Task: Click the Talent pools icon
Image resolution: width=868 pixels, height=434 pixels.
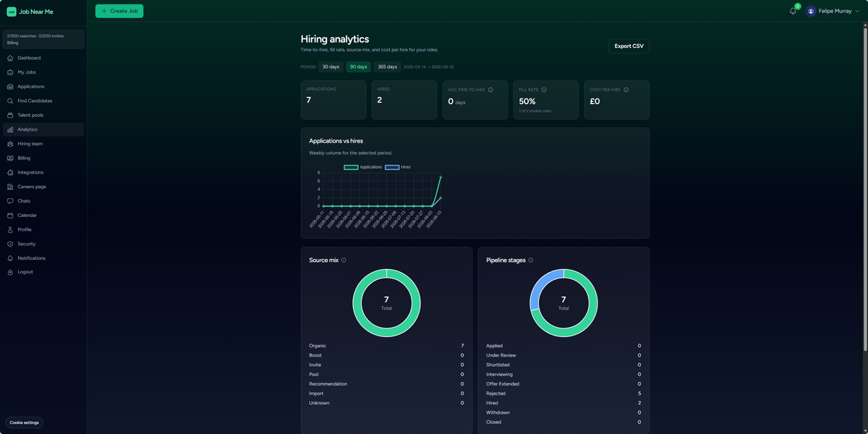Action: [x=10, y=115]
